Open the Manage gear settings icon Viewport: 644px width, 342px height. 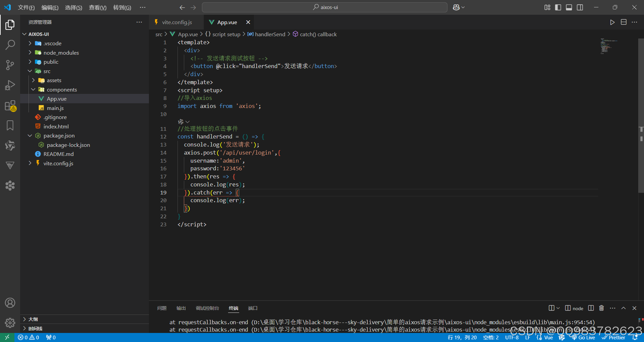[10, 323]
